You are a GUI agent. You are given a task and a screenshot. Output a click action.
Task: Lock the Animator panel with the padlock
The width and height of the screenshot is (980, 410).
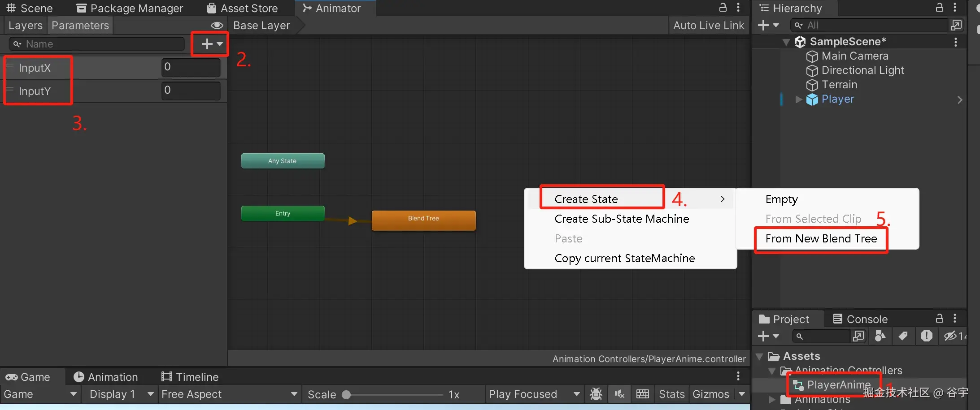pyautogui.click(x=723, y=7)
